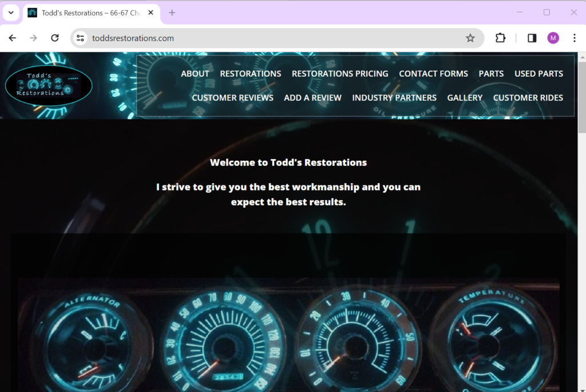This screenshot has height=392, width=586.
Task: Navigate to the Parts page
Action: pos(491,74)
